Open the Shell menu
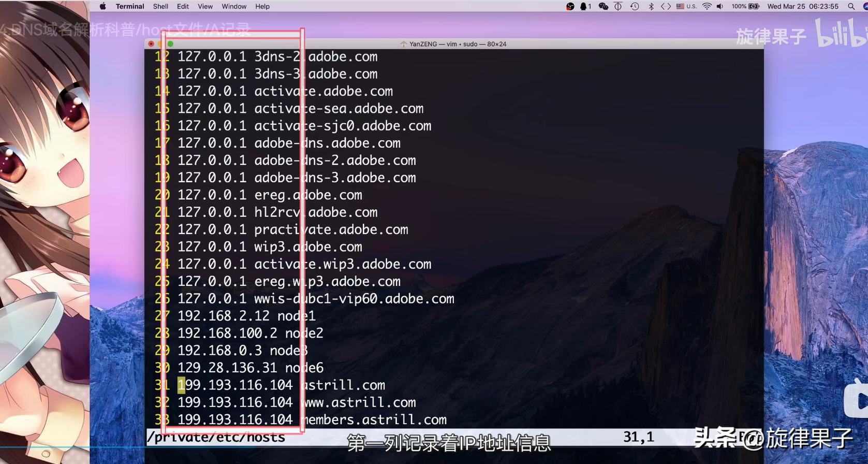The image size is (868, 464). click(x=160, y=6)
